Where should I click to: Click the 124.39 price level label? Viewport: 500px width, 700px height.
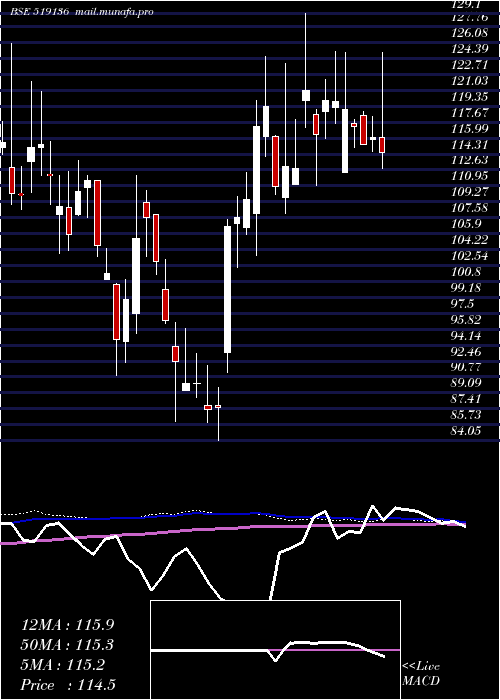(x=472, y=49)
